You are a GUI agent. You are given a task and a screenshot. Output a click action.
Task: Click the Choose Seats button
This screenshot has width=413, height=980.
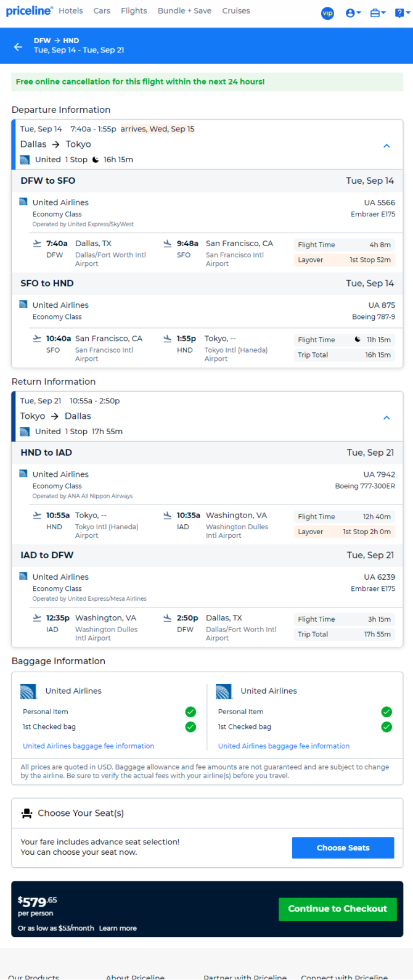click(343, 848)
